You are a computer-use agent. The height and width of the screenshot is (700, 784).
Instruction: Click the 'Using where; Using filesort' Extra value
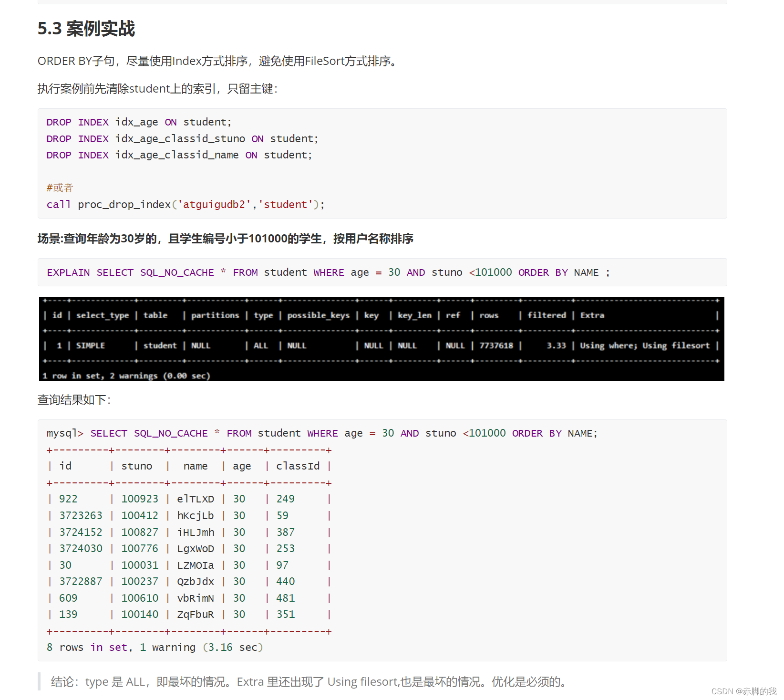[x=645, y=345]
